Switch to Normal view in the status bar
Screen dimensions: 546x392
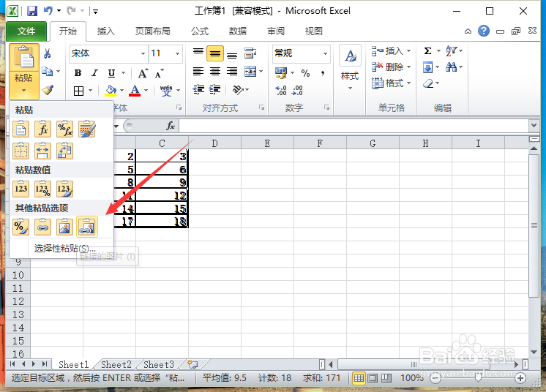coord(359,378)
